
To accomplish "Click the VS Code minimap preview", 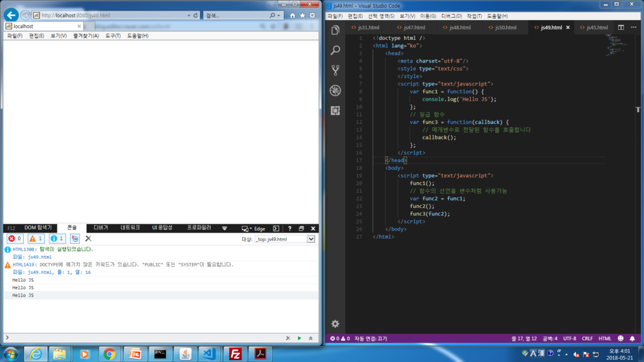I will [x=617, y=45].
